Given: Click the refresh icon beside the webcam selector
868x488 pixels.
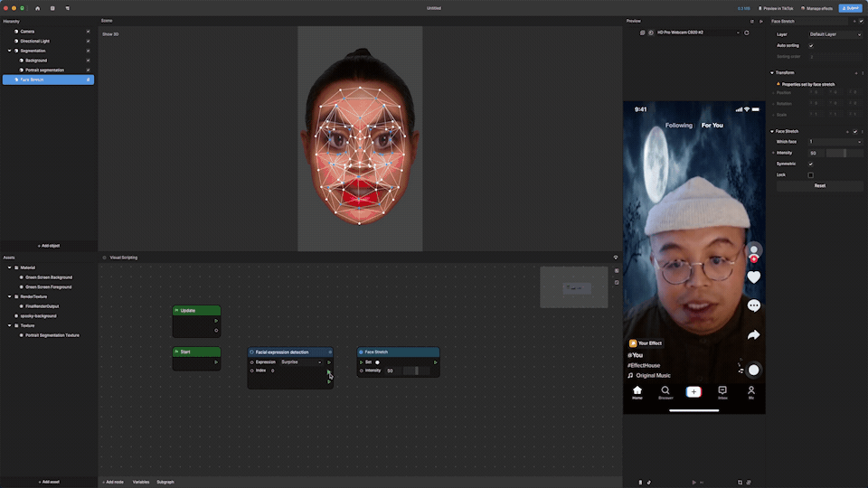Looking at the screenshot, I should click(746, 33).
